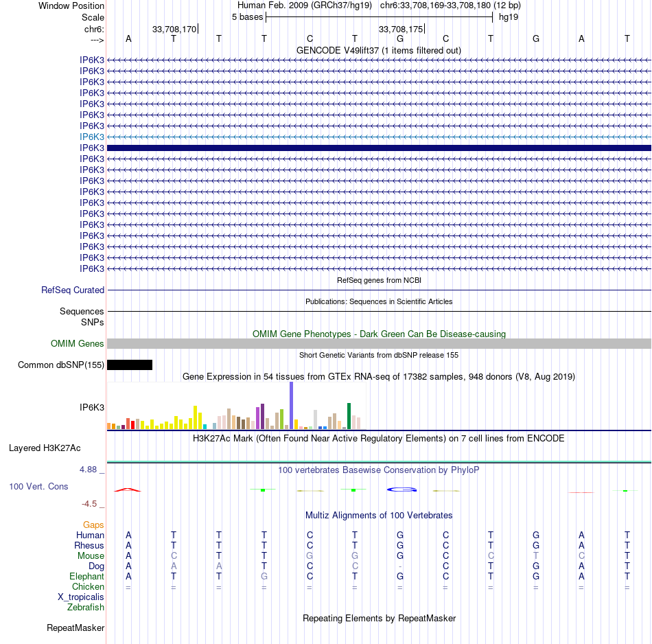
Task: Click the Window Position label
Action: [71, 5]
